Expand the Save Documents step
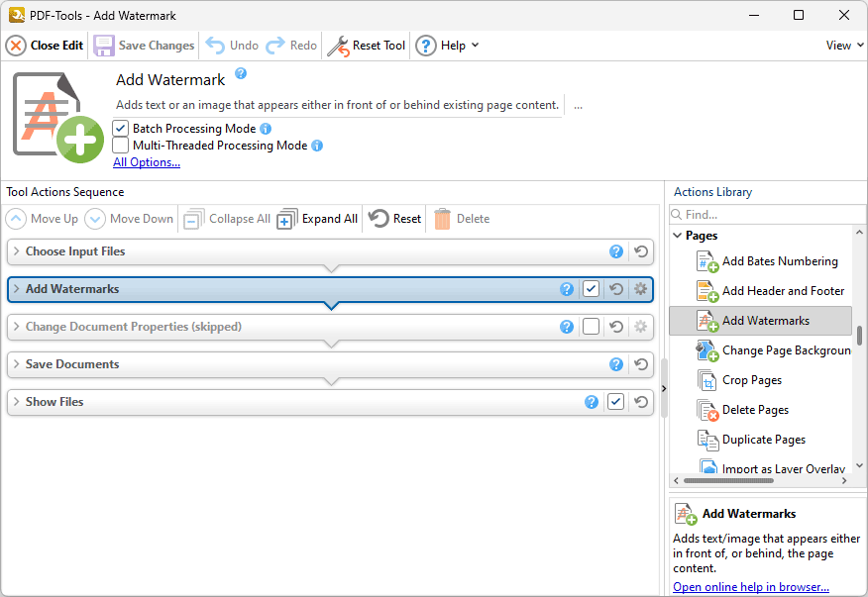The height and width of the screenshot is (597, 868). point(17,364)
